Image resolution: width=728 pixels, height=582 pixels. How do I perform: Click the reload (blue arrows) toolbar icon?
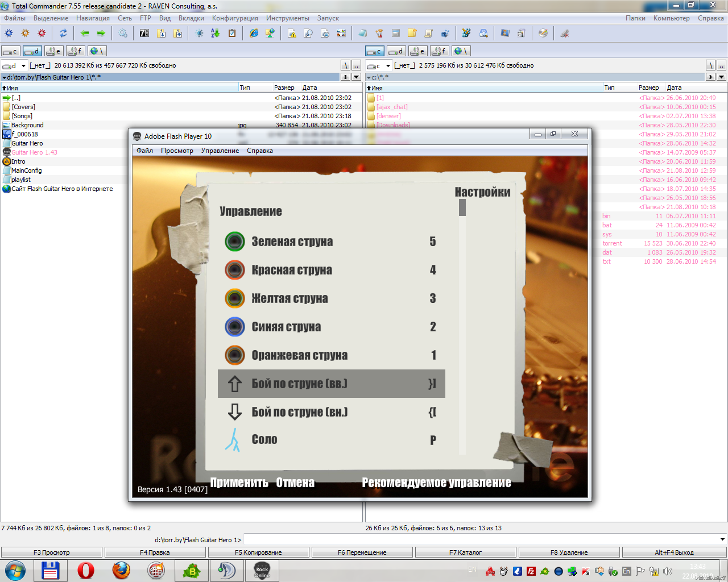click(x=63, y=34)
